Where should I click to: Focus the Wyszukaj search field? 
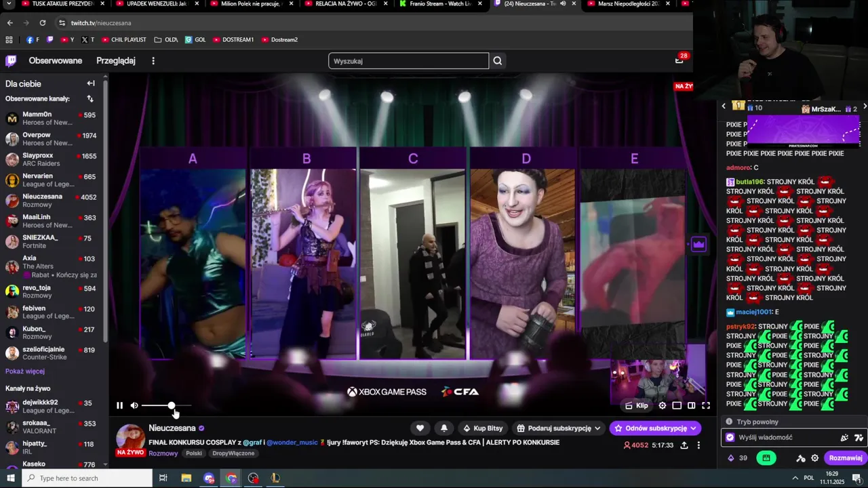[x=408, y=61]
